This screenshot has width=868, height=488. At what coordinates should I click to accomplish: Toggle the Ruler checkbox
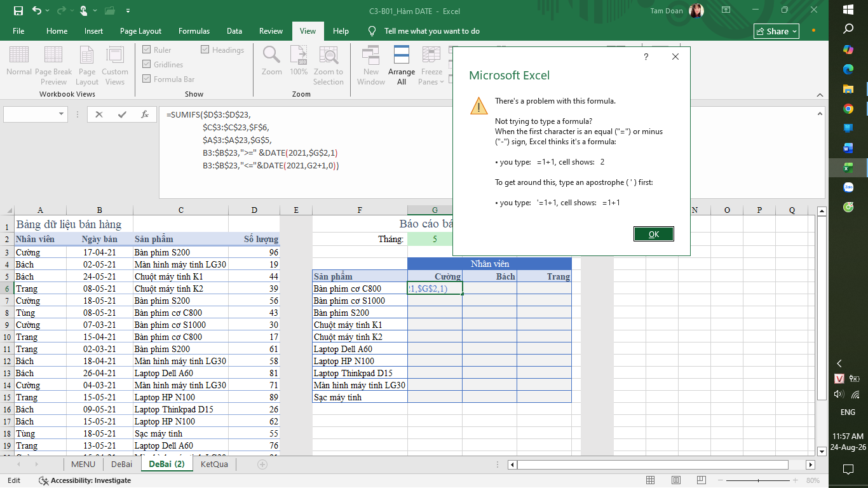147,50
